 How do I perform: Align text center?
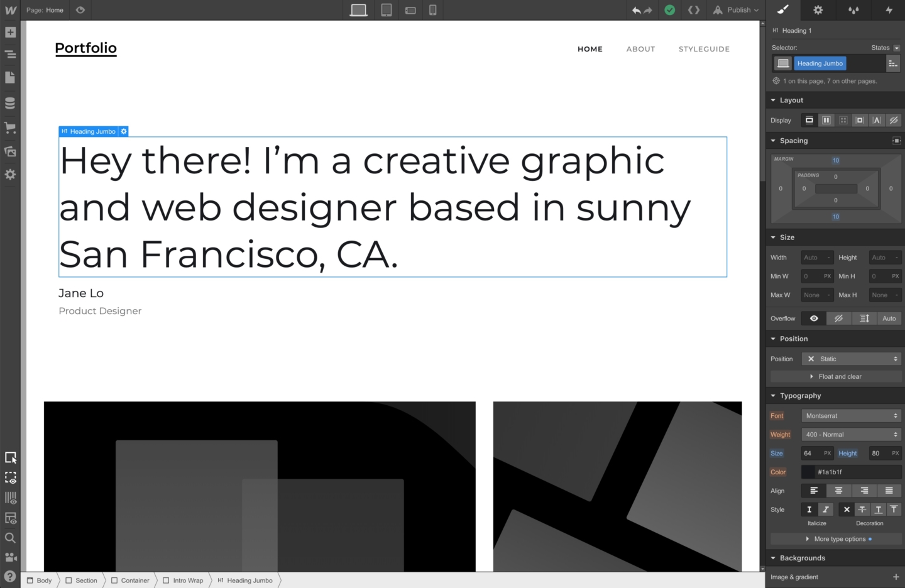tap(839, 491)
